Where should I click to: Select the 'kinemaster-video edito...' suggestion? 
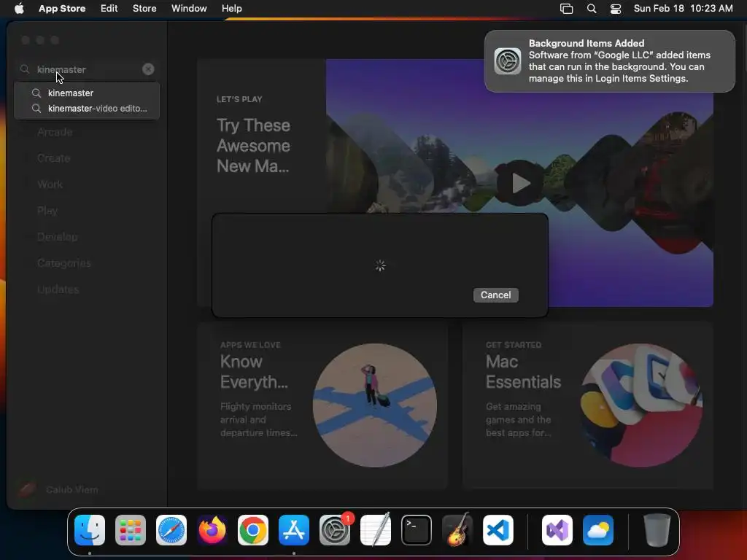coord(87,109)
